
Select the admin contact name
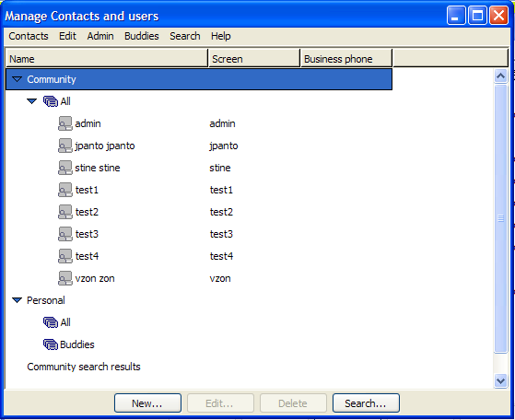pos(88,123)
